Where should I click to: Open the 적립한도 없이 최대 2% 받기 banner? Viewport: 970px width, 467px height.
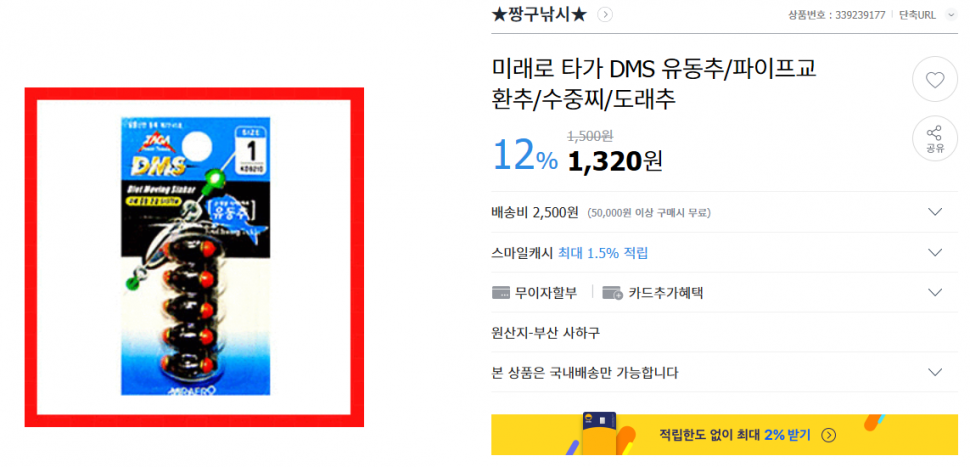click(x=724, y=434)
